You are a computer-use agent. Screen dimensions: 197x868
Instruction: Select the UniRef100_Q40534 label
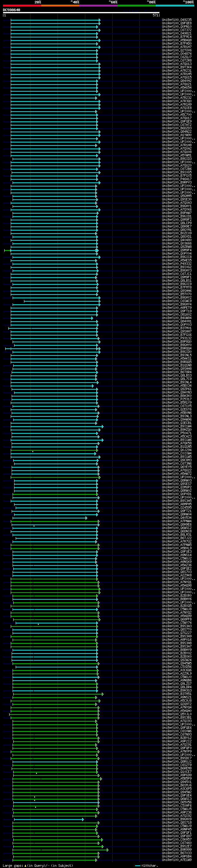pos(177,518)
